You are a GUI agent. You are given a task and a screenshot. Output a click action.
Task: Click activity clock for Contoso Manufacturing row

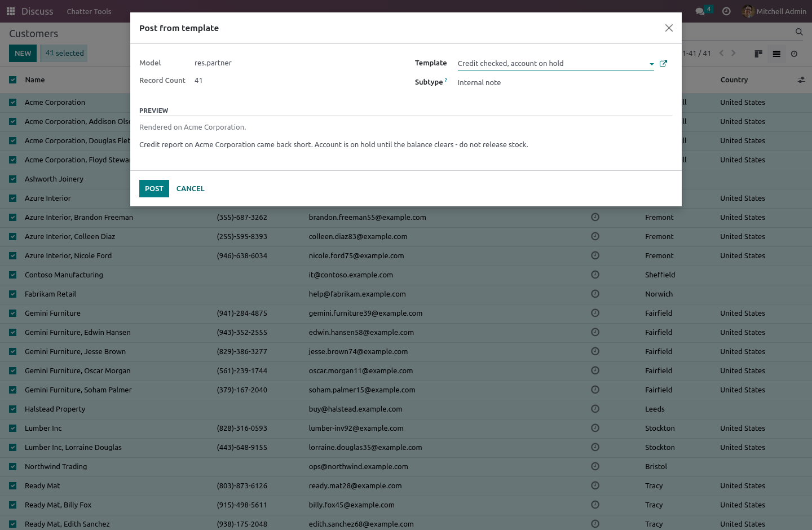595,275
